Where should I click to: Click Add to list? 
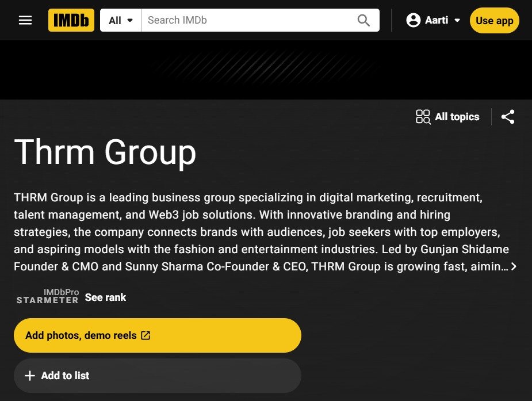pyautogui.click(x=65, y=375)
